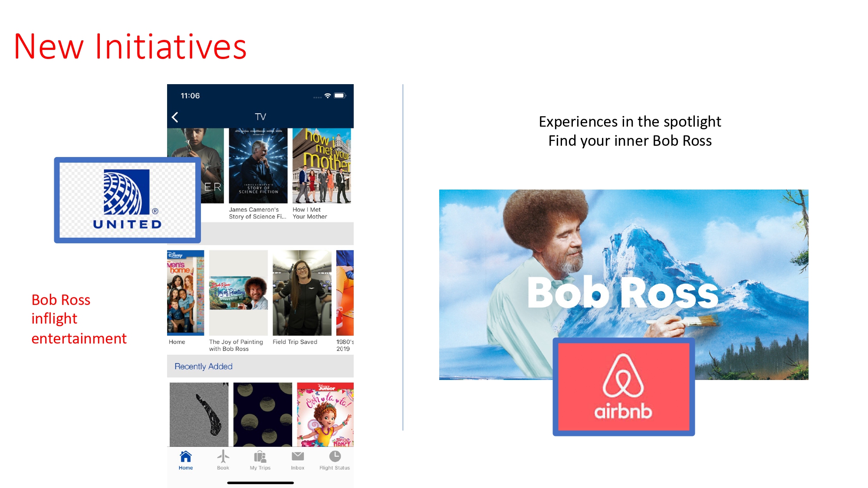Tap the back chevron in TV header

(x=175, y=117)
